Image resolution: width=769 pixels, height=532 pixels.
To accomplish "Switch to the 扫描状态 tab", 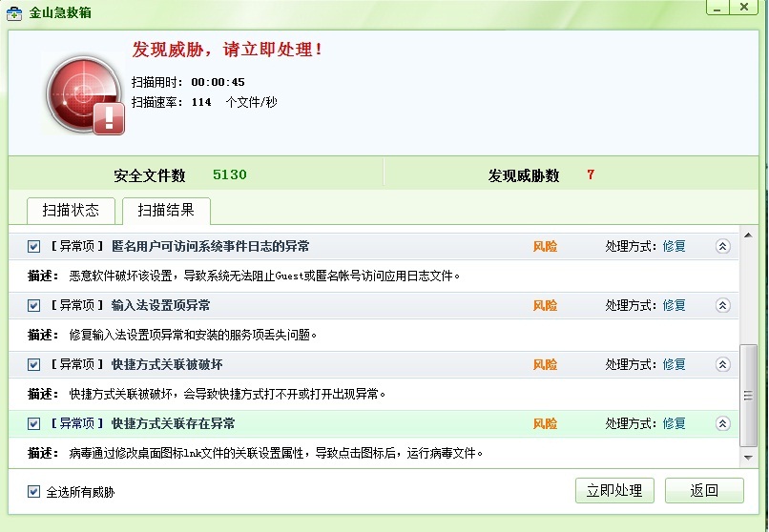I will click(71, 211).
